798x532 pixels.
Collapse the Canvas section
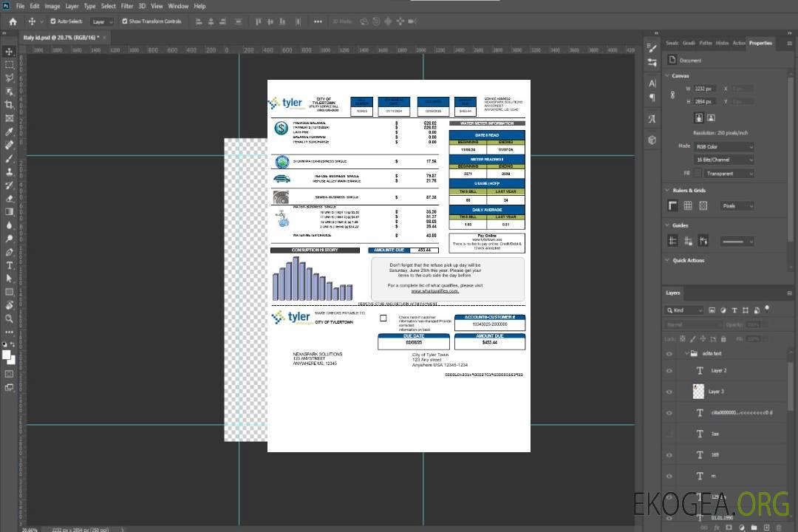click(x=667, y=75)
